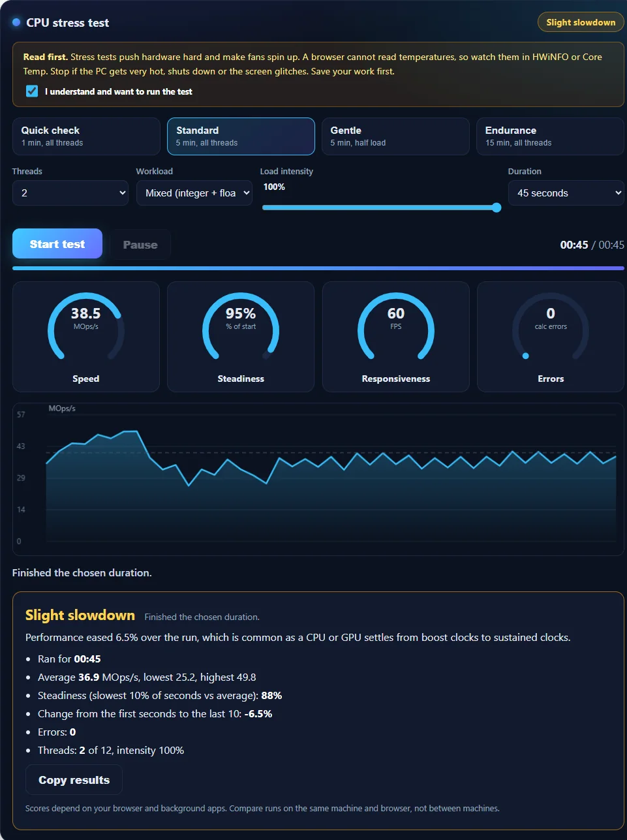Click the MOps/s performance graph

pyautogui.click(x=318, y=480)
